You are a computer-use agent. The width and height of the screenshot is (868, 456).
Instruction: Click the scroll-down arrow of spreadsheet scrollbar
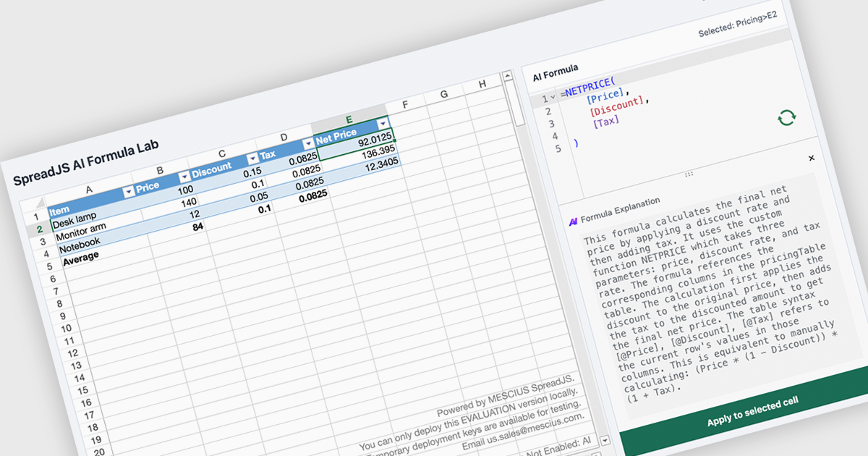tap(605, 439)
